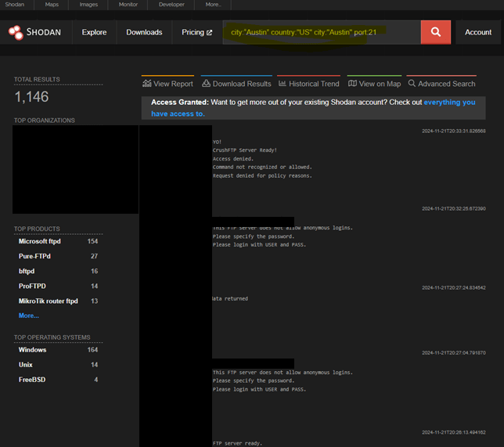Open the Account menu
The width and height of the screenshot is (504, 447).
[478, 32]
